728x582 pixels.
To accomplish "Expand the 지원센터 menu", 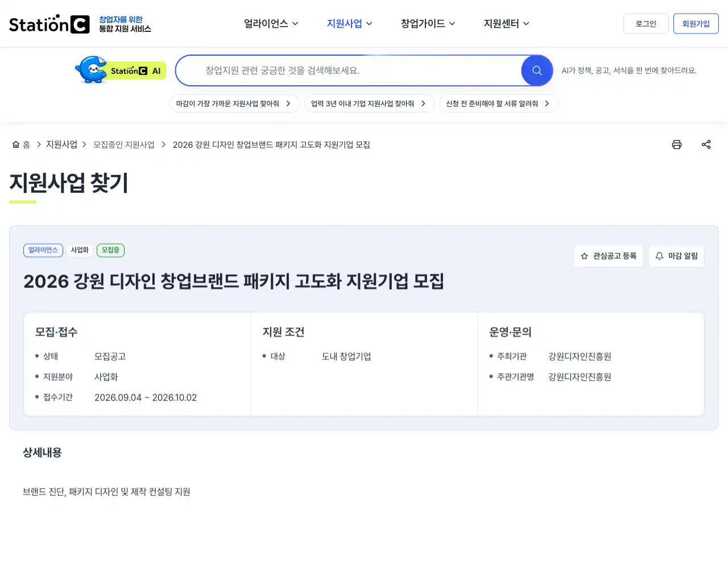I will pos(507,23).
